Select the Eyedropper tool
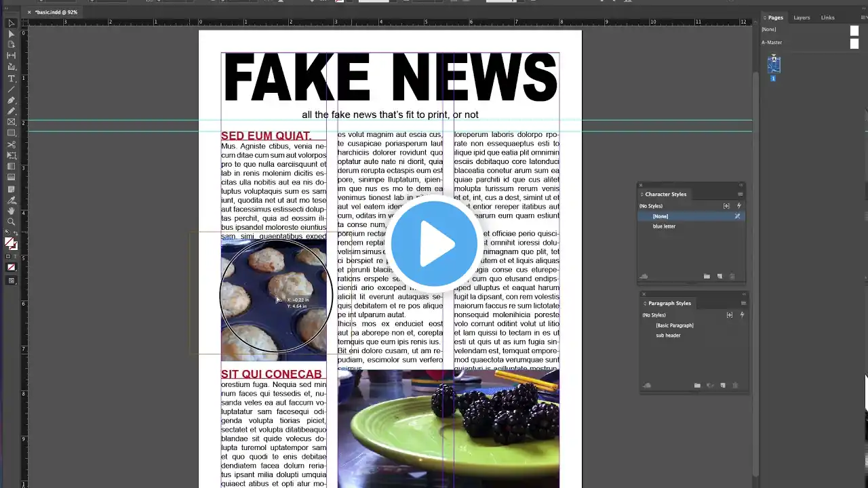Viewport: 868px width, 488px height. [12, 200]
